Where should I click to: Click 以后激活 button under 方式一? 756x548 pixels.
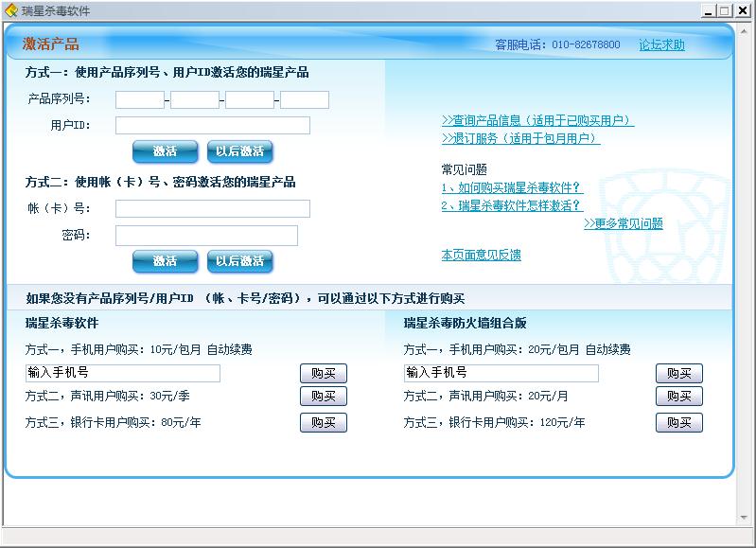[x=239, y=151]
